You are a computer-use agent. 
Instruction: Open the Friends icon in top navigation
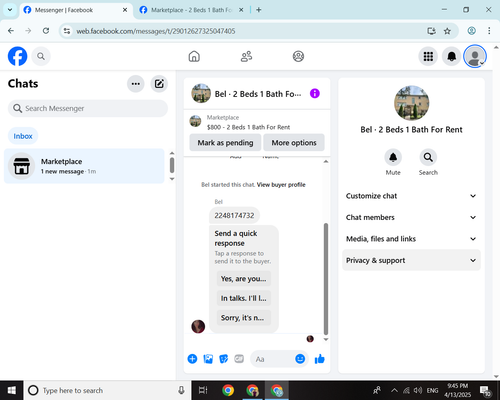pos(246,56)
